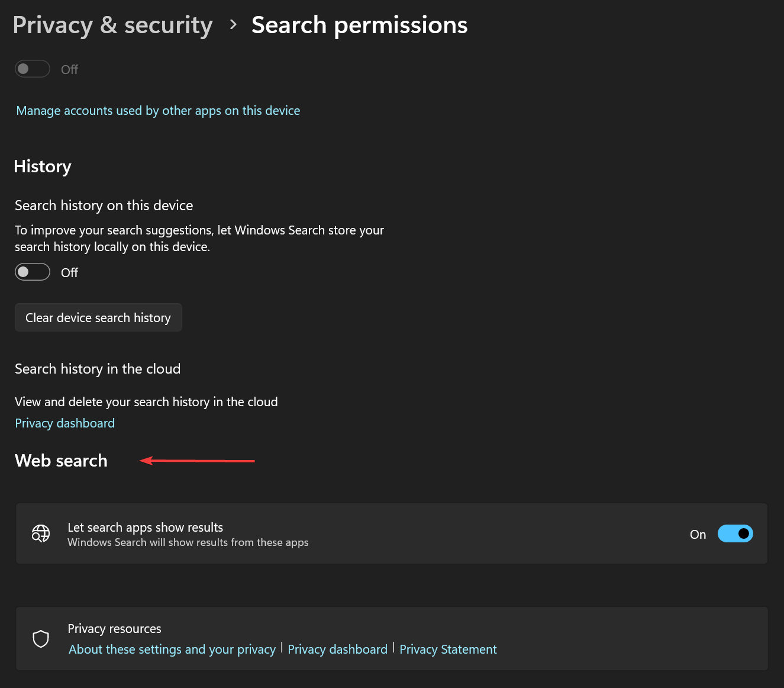Click the History section heading
The width and height of the screenshot is (784, 688).
pyautogui.click(x=43, y=166)
